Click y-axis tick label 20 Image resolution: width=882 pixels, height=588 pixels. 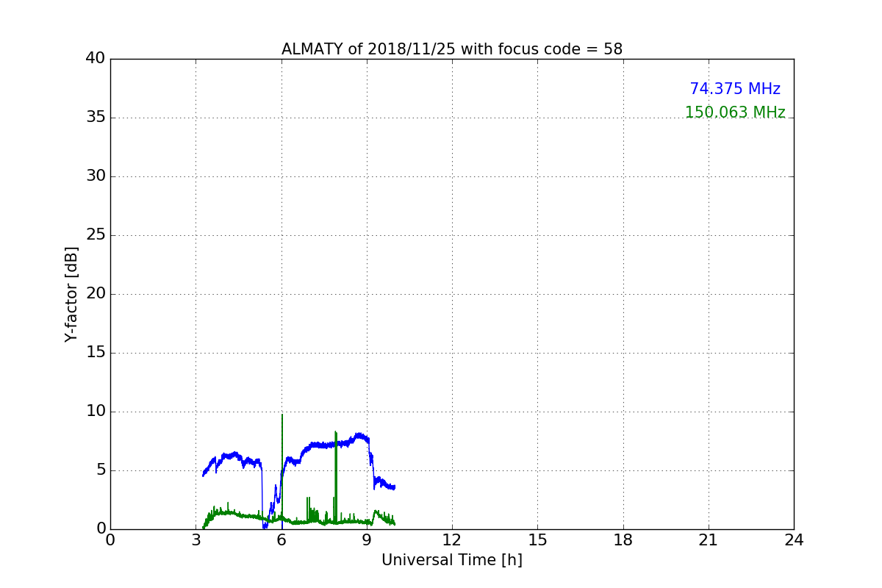(x=96, y=294)
